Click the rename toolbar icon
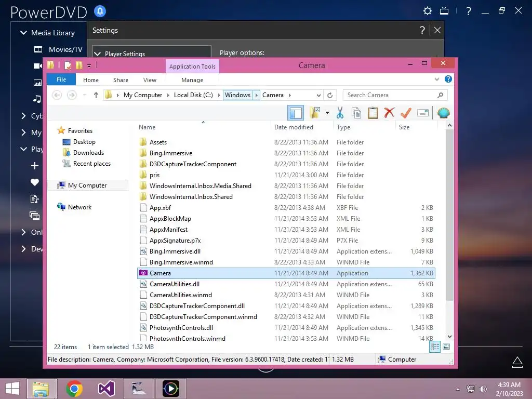532x399 pixels. [423, 113]
